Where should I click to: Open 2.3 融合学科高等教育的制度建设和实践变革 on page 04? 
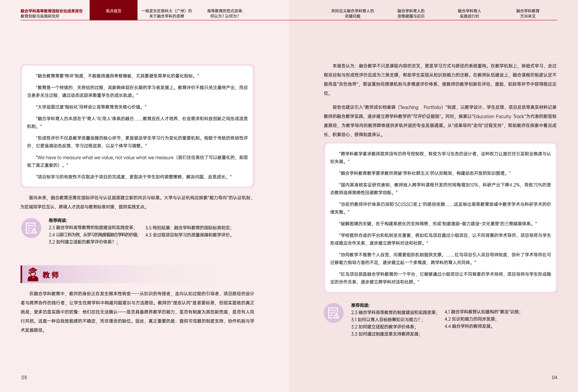point(394,312)
